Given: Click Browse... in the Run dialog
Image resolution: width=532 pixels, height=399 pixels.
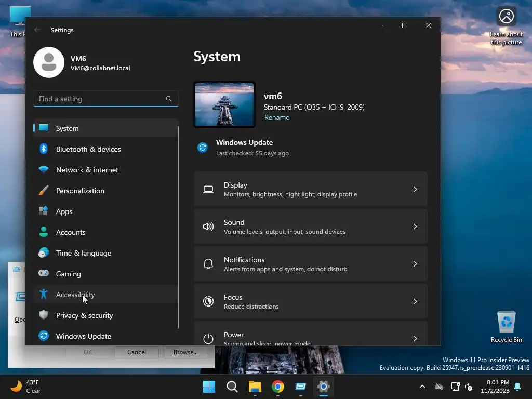Looking at the screenshot, I should click(185, 352).
